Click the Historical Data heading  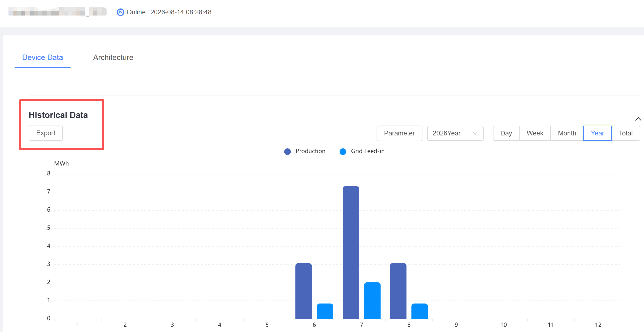click(x=58, y=115)
